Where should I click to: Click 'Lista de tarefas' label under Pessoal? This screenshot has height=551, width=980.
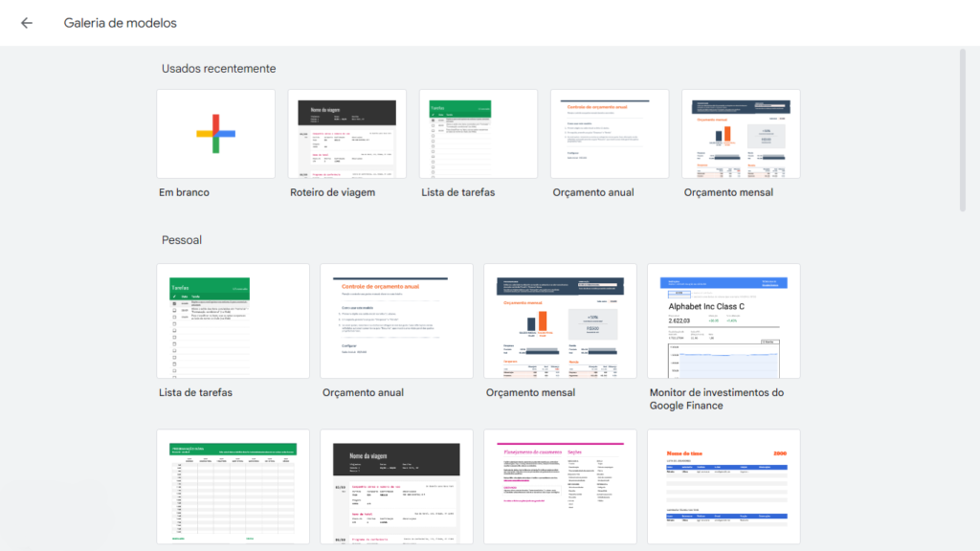pyautogui.click(x=195, y=392)
